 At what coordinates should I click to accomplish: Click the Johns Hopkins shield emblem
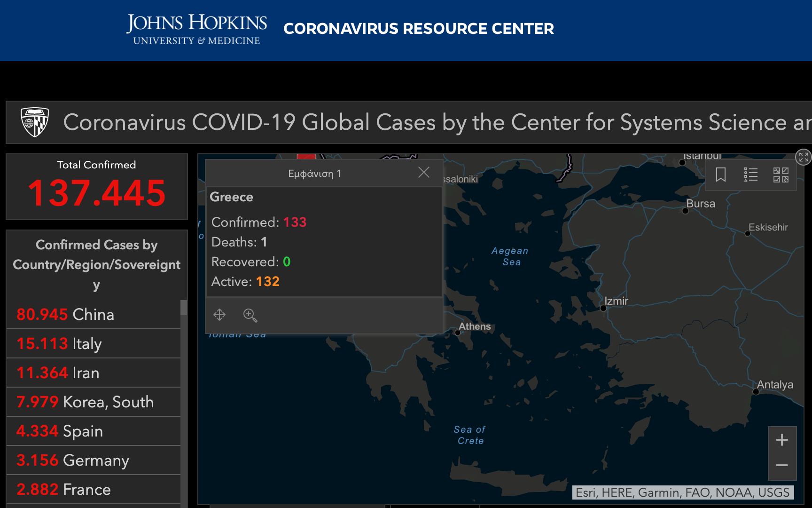click(35, 122)
